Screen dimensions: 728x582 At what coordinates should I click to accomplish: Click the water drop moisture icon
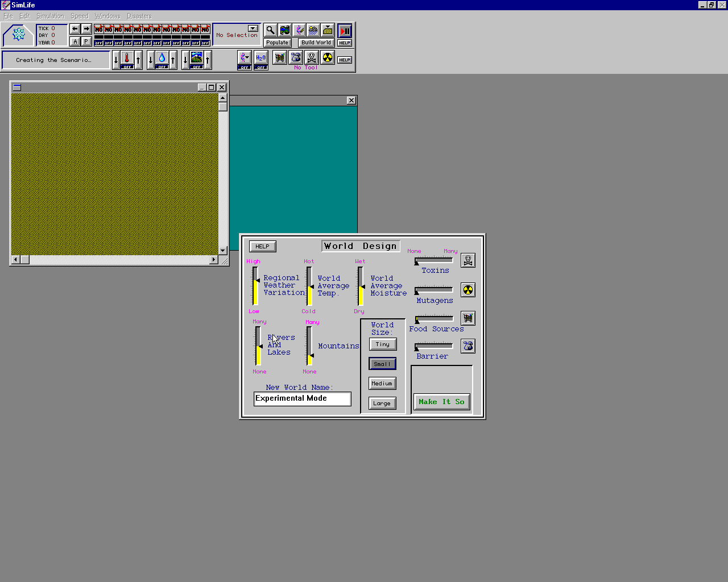pos(162,58)
